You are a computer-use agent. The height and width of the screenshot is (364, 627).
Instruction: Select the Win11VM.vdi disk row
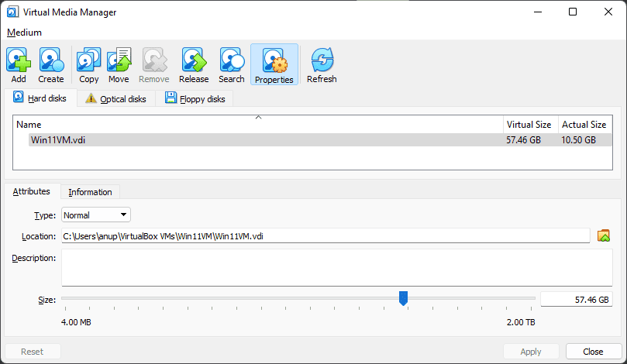[320, 140]
